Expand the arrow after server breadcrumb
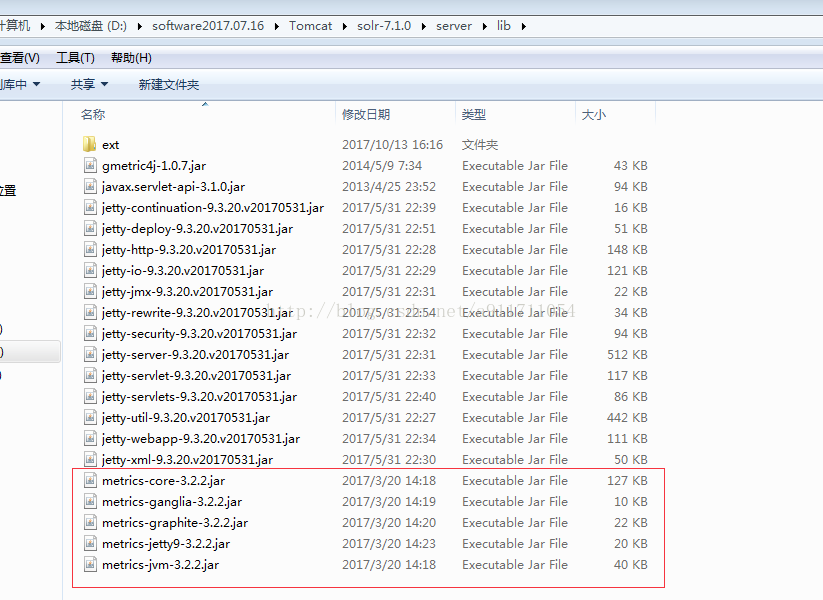823x600 pixels. [484, 26]
